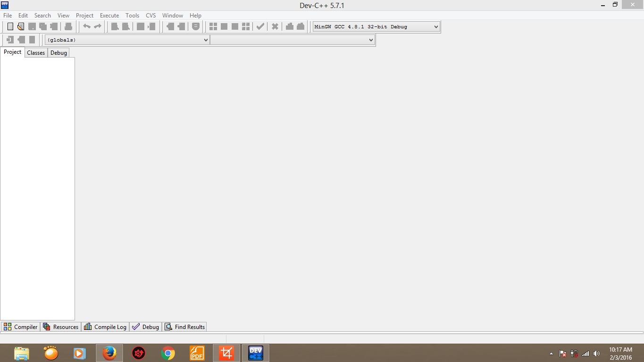Open the Tools menu
Viewport: 644px width, 362px height.
pos(132,16)
